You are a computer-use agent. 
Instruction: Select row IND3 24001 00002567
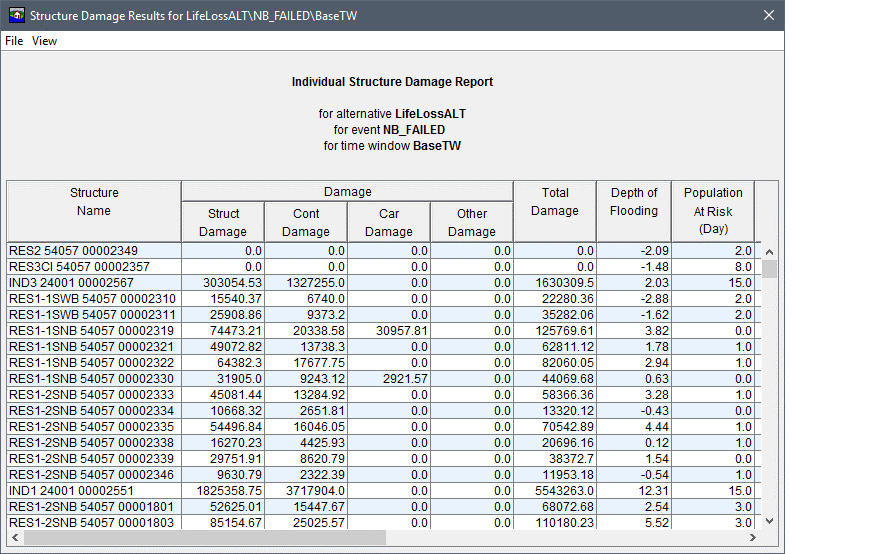pyautogui.click(x=384, y=283)
